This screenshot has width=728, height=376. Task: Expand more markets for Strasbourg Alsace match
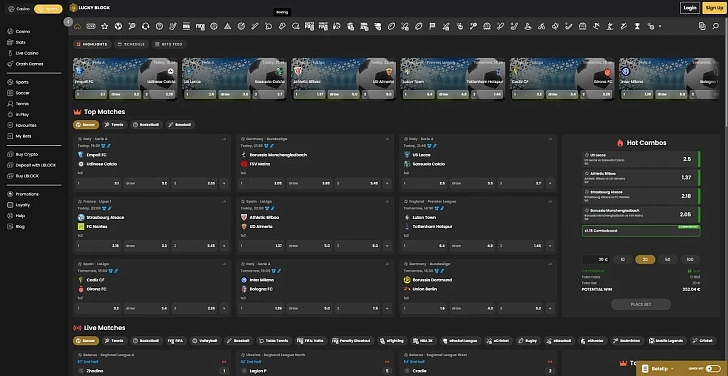[224, 246]
